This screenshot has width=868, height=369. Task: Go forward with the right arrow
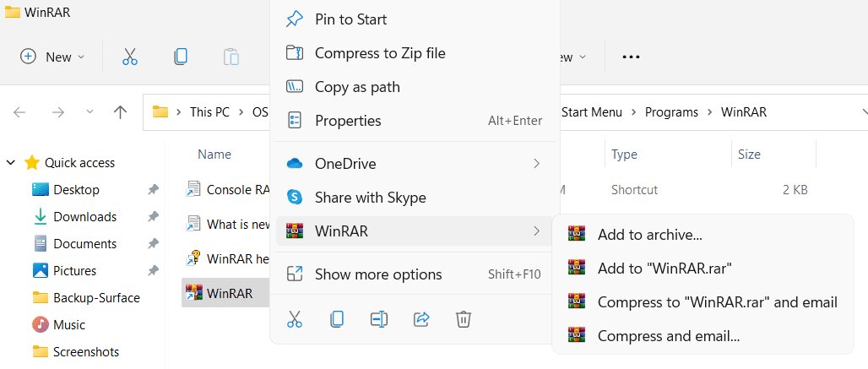tap(58, 112)
